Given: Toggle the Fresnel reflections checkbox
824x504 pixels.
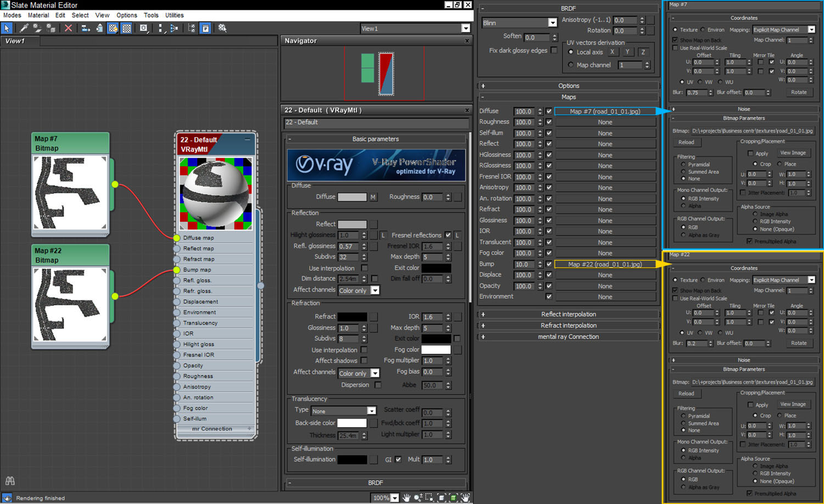Looking at the screenshot, I should pyautogui.click(x=448, y=235).
